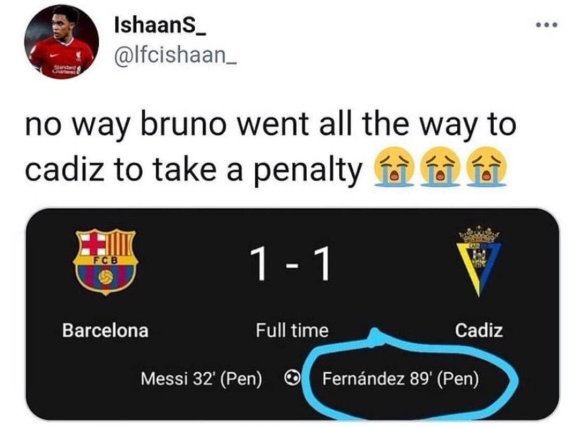Open the three-dot more options menu
Screen dimensions: 585x427
[x=547, y=25]
